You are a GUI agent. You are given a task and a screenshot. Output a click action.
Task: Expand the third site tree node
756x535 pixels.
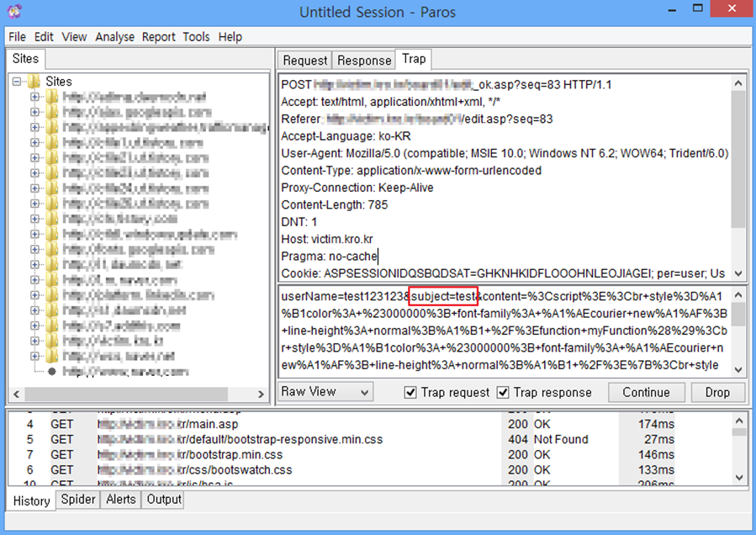point(34,127)
